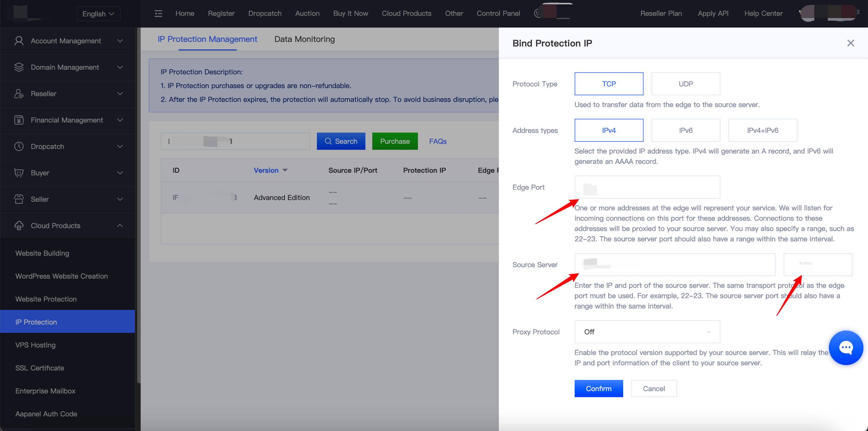Open the English language selector
This screenshot has height=431, width=868.
pos(98,14)
